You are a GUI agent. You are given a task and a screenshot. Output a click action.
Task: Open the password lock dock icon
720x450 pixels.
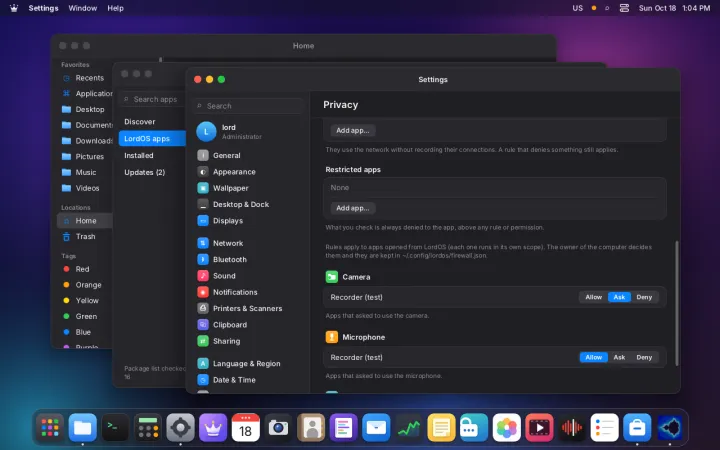point(474,428)
